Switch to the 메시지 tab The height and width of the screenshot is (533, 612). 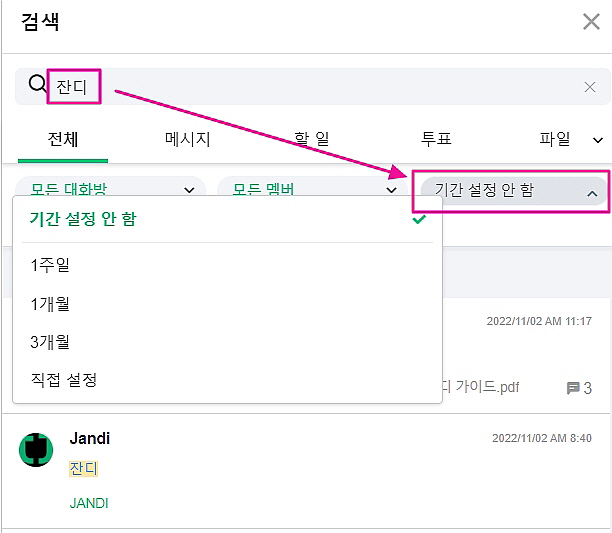[187, 140]
